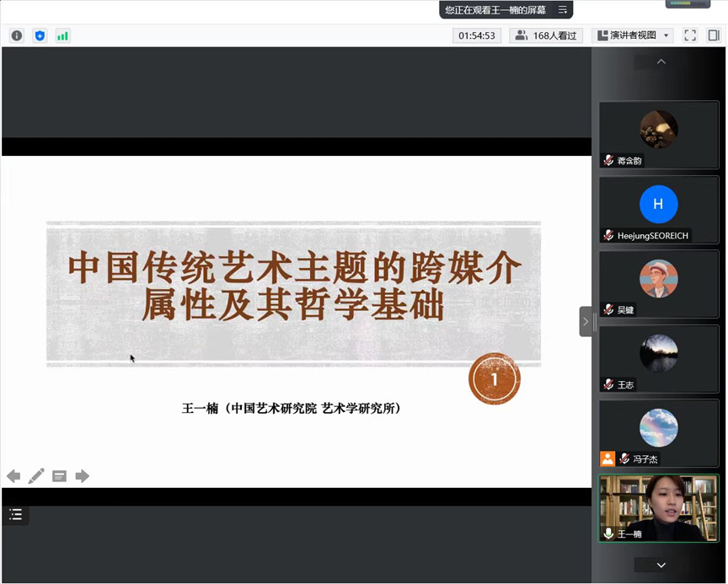Toggle the side panel layout view
728x584 pixels.
click(x=715, y=35)
